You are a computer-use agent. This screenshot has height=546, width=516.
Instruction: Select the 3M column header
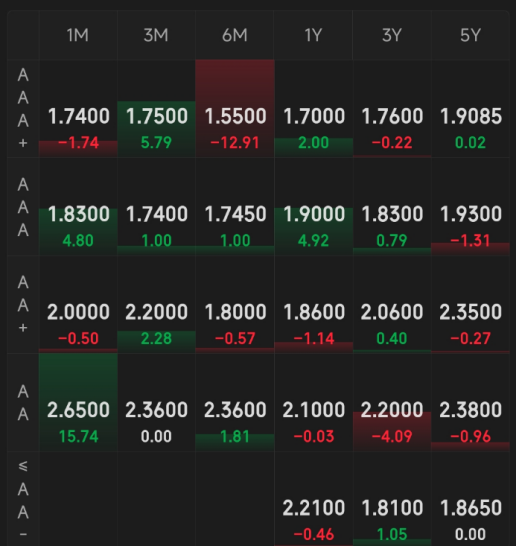pyautogui.click(x=156, y=35)
